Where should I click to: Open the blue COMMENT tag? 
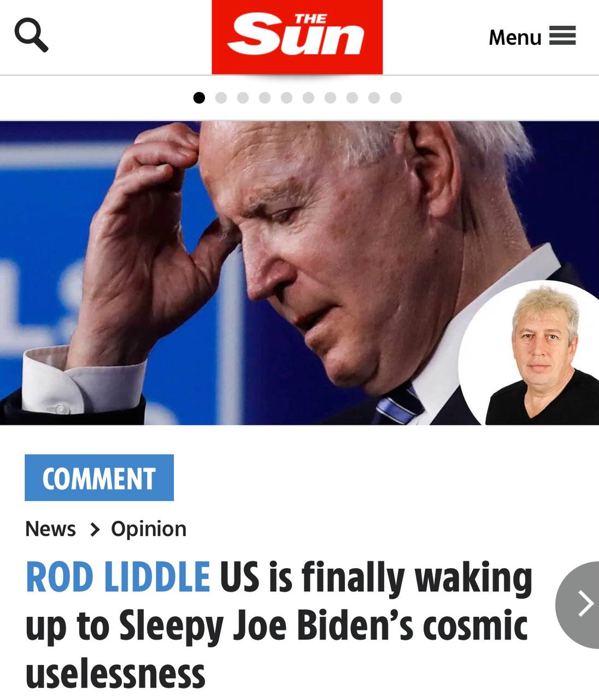tap(99, 477)
